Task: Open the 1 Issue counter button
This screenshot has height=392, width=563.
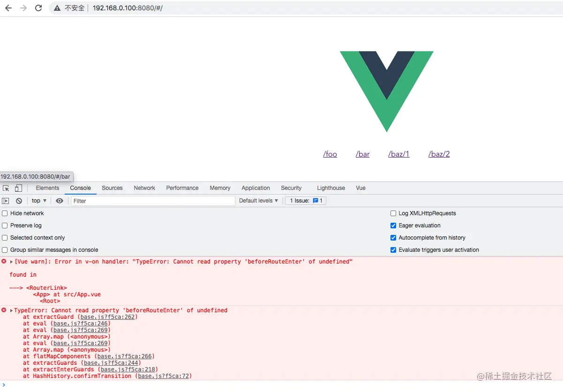Action: (x=306, y=201)
